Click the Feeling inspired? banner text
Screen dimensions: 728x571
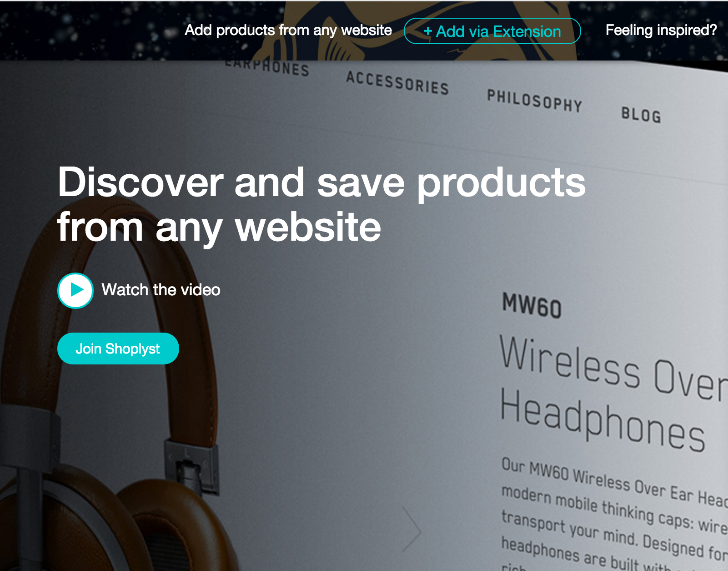pyautogui.click(x=661, y=30)
